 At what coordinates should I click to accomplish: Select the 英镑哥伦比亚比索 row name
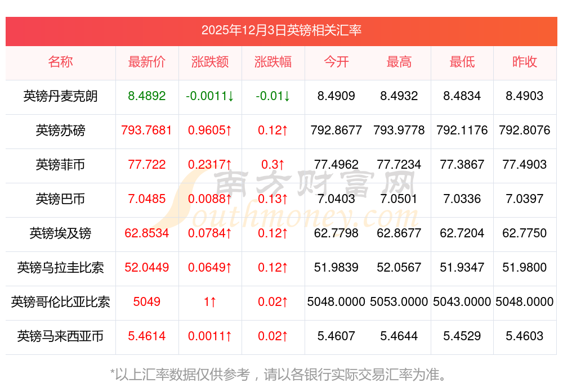60,301
